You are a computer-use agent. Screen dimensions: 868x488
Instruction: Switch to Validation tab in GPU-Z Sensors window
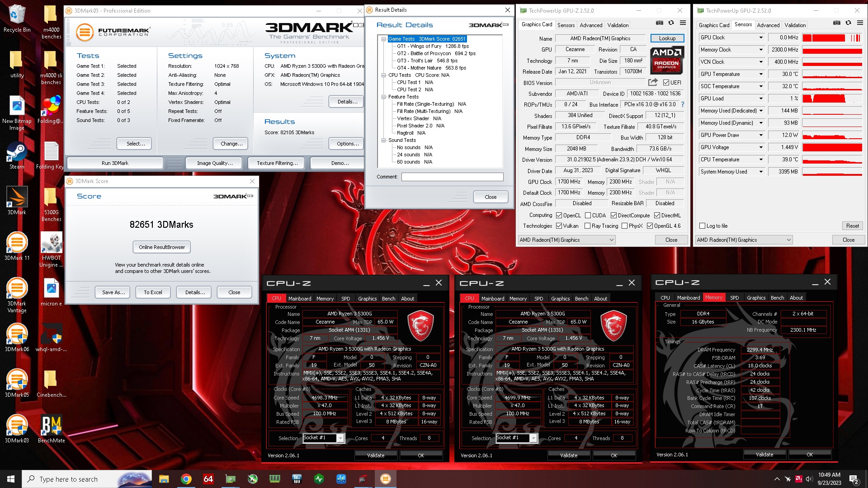pyautogui.click(x=795, y=25)
